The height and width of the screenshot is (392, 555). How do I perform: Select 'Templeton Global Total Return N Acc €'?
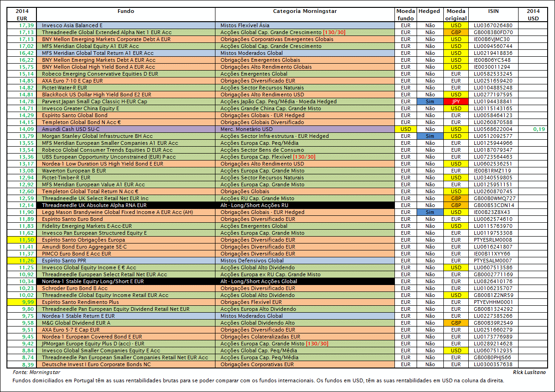click(x=126, y=191)
